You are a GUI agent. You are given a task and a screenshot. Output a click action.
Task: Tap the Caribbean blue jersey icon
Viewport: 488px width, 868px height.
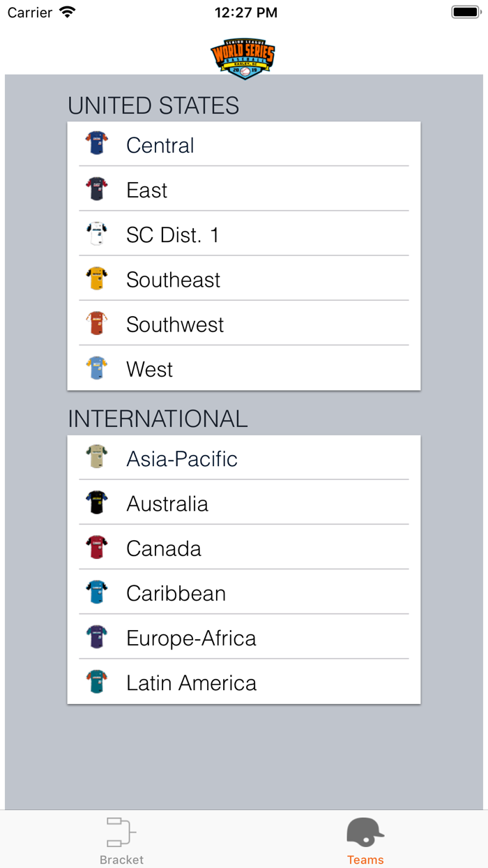pyautogui.click(x=97, y=592)
